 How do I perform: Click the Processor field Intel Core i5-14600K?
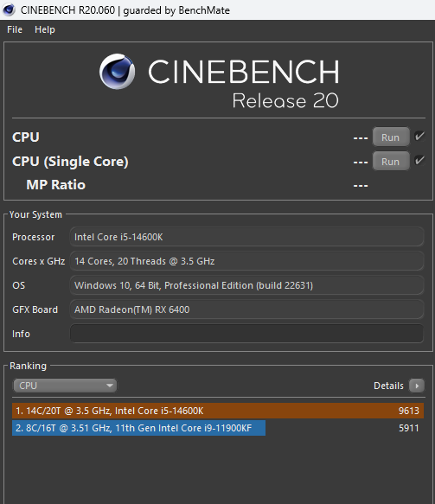coord(246,237)
